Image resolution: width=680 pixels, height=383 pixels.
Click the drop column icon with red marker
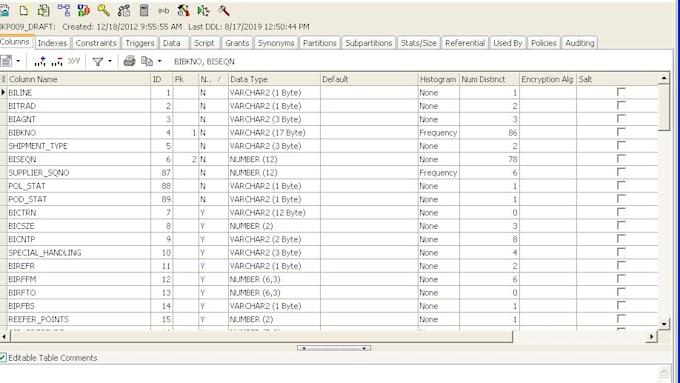point(57,61)
